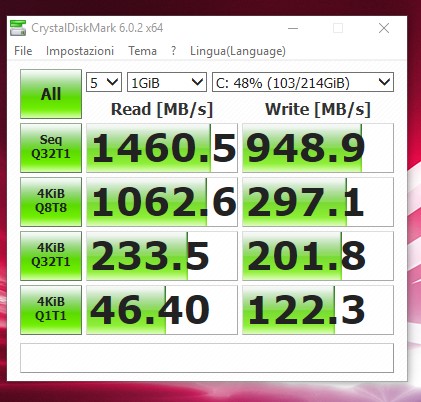The image size is (421, 402).
Task: Click the CrystalDiskMark app icon in title bar
Action: coord(18,28)
